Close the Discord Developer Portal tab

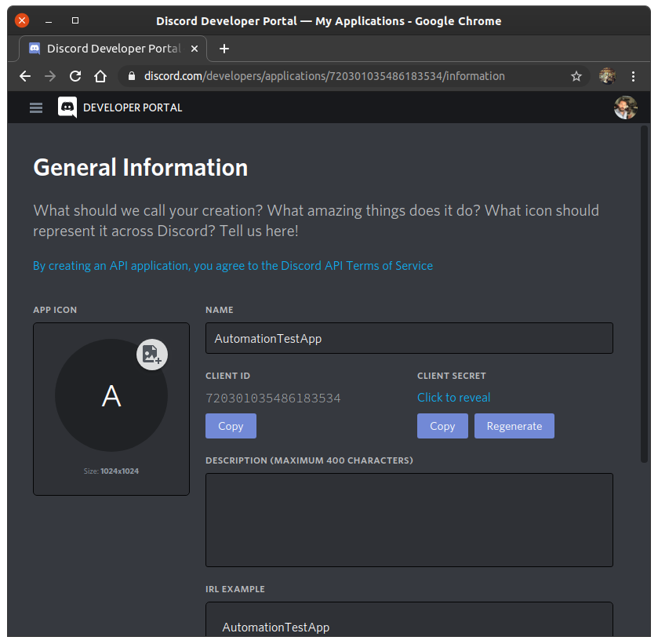point(194,49)
